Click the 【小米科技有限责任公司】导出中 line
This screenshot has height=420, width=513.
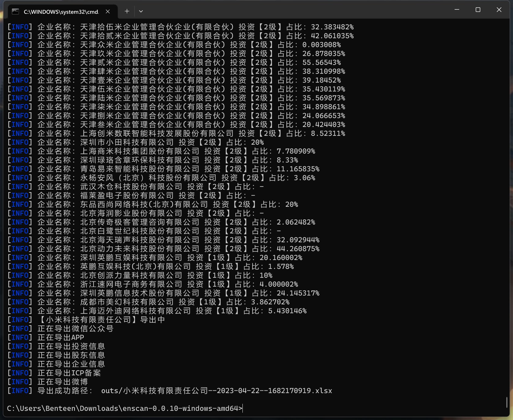click(86, 320)
